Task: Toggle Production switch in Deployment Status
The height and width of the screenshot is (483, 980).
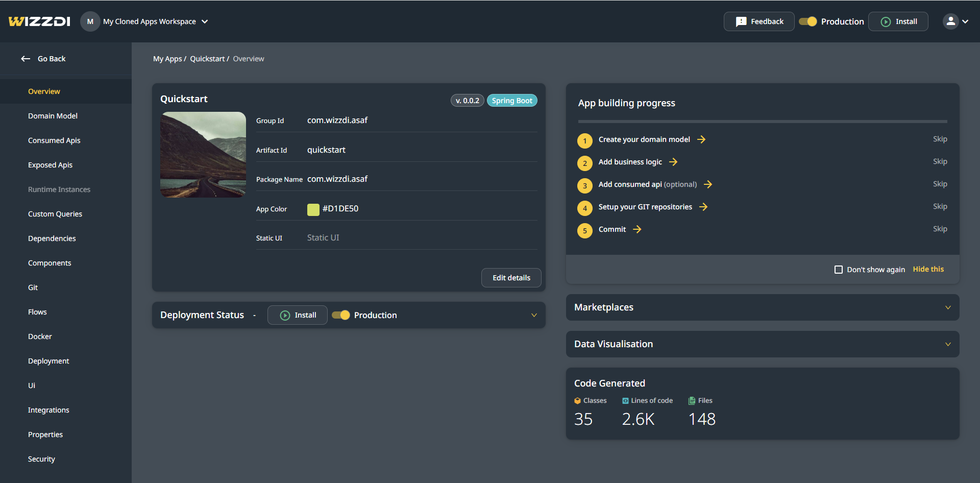Action: click(x=341, y=315)
